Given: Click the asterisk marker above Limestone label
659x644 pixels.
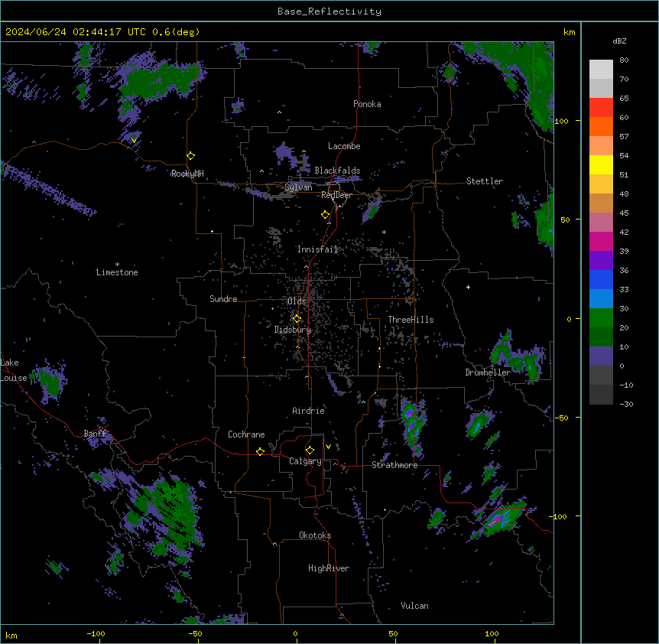Looking at the screenshot, I should (x=117, y=265).
